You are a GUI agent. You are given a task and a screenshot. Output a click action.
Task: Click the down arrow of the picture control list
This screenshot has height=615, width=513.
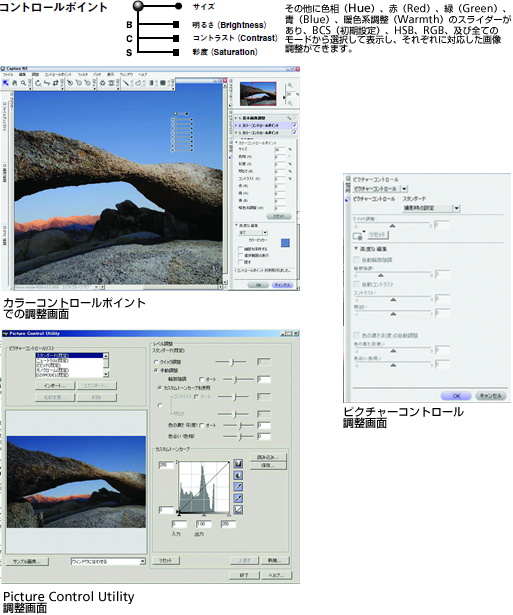pyautogui.click(x=106, y=374)
